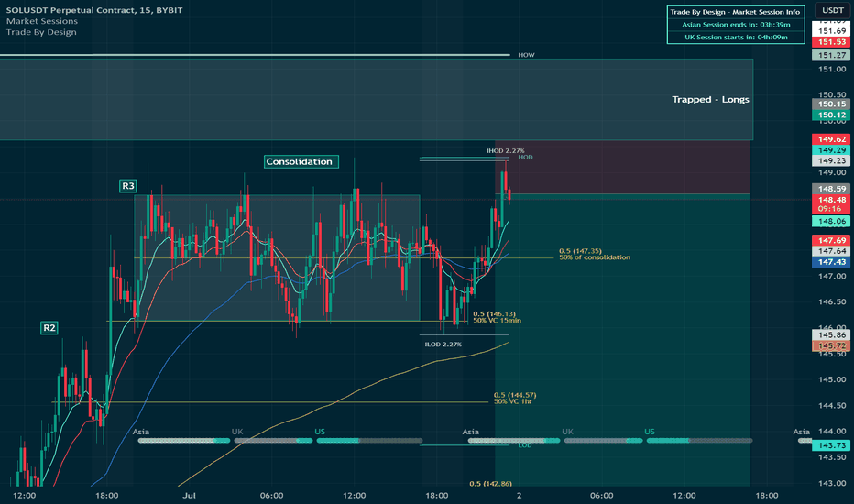Image resolution: width=854 pixels, height=504 pixels.
Task: Click the 0.5 (142.86) level label
Action: [491, 483]
